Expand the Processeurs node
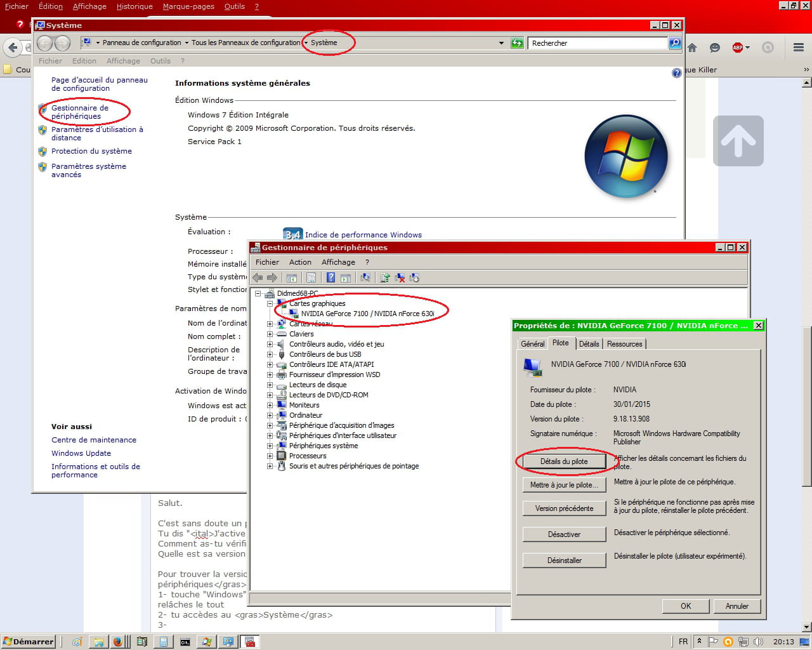812x650 pixels. tap(270, 456)
